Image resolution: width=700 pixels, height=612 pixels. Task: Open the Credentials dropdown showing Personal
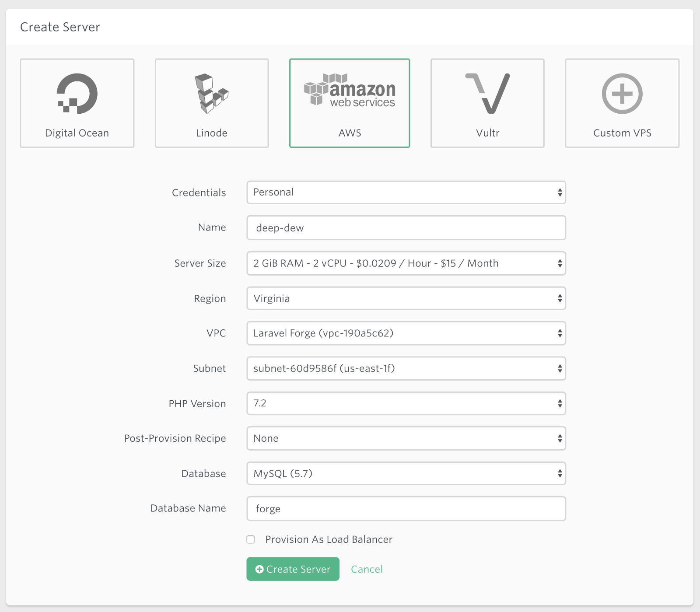click(406, 192)
